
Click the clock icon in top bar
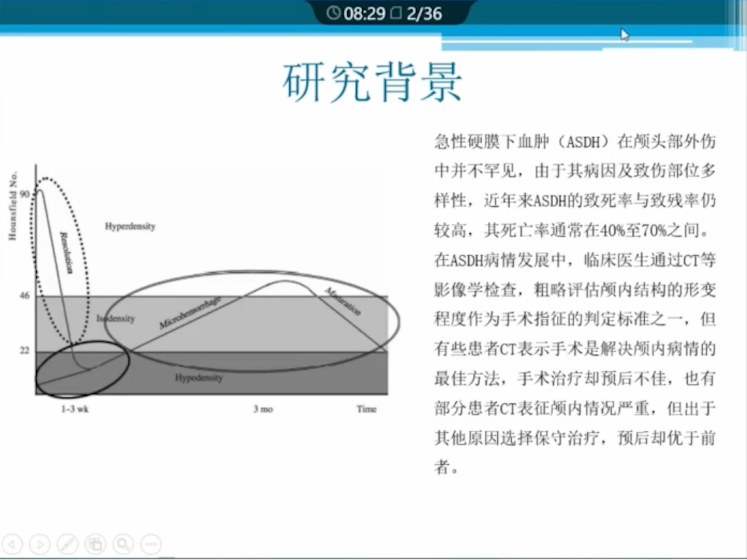[x=333, y=13]
